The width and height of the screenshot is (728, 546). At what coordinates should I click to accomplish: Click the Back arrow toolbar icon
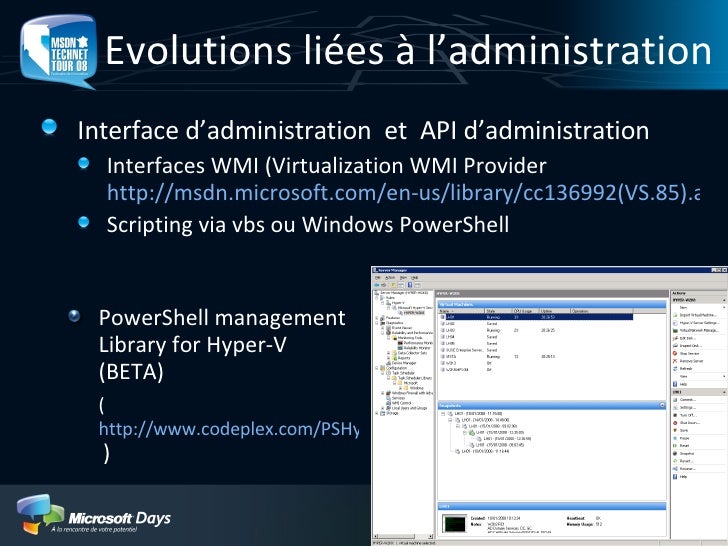[377, 285]
